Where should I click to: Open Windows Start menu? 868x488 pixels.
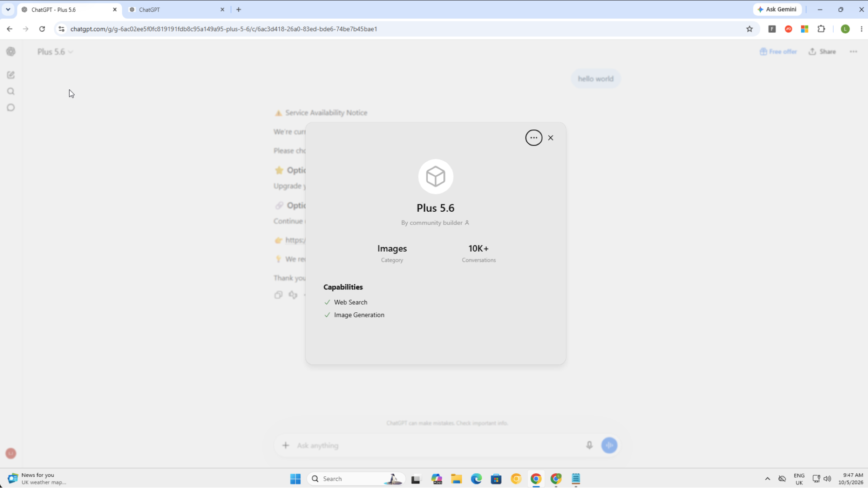point(295,479)
